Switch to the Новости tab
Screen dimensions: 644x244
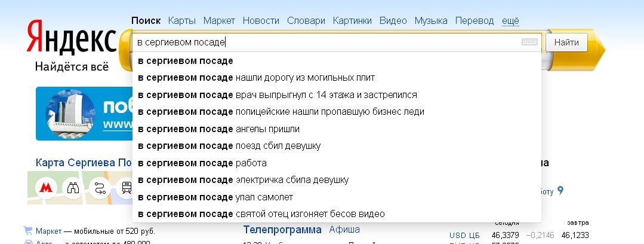click(261, 20)
